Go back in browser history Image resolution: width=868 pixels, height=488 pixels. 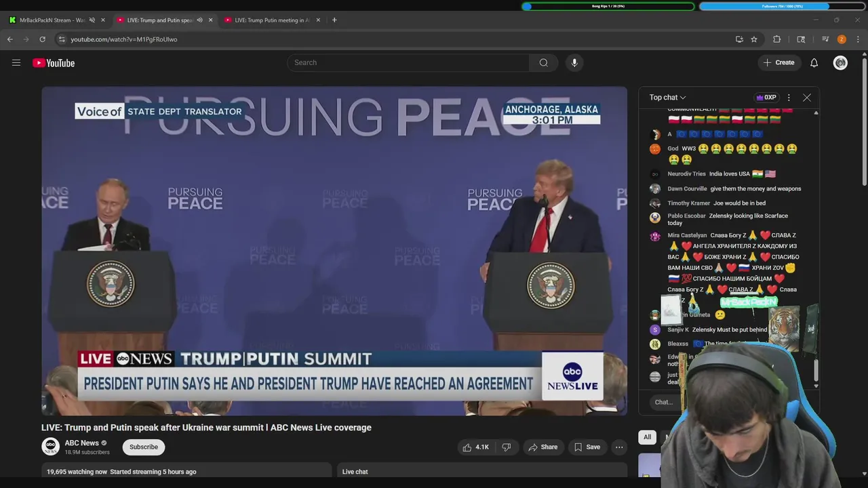click(x=10, y=39)
